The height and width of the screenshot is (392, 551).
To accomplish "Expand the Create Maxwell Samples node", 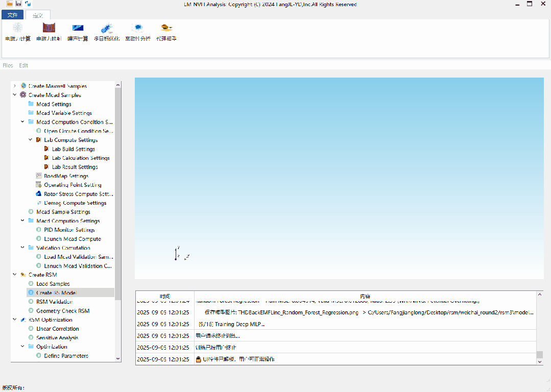I will click(x=15, y=86).
